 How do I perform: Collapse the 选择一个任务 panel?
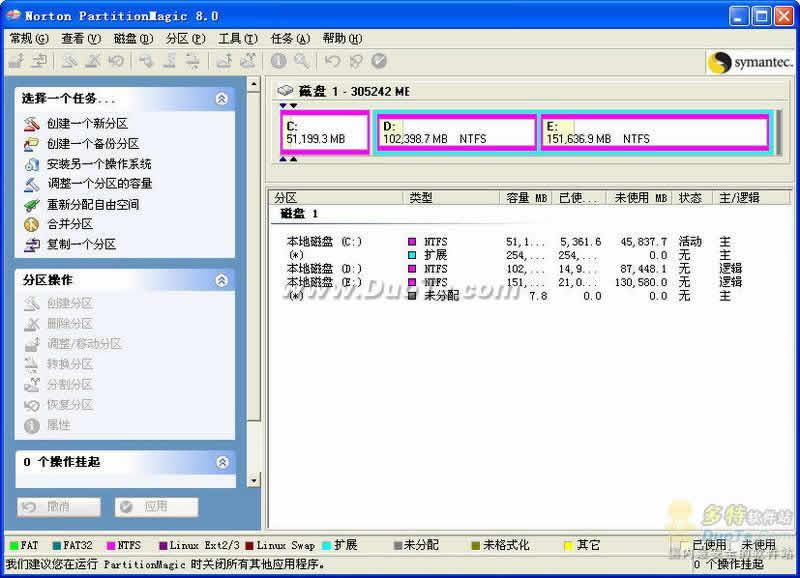[x=221, y=98]
